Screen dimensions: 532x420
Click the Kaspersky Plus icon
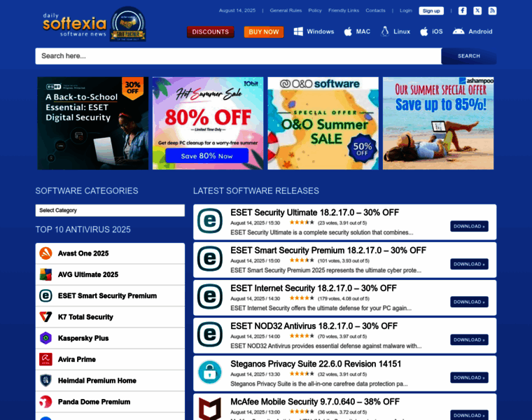pos(45,338)
